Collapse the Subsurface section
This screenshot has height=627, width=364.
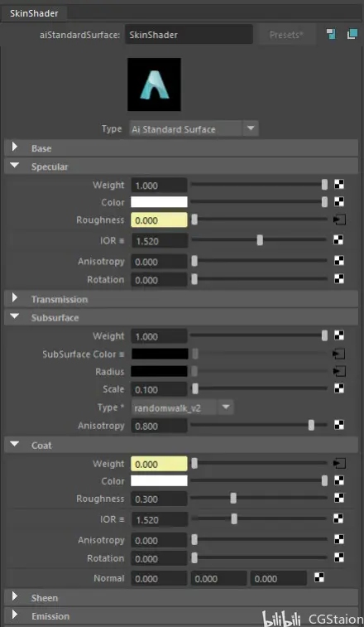point(15,316)
